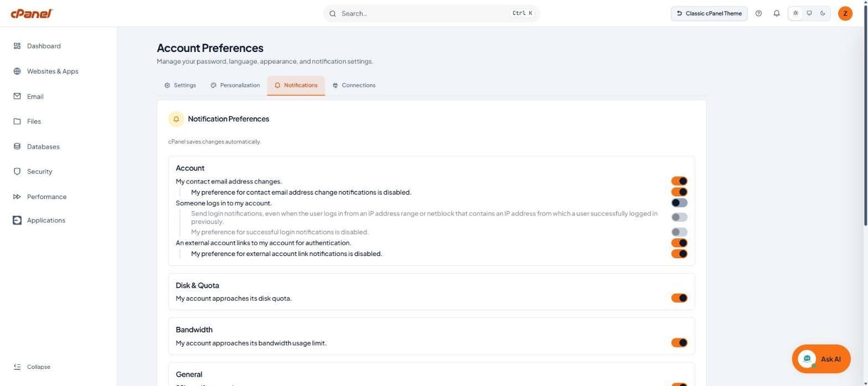Click "cPanel saves changes automatically." text
This screenshot has width=868, height=386.
215,142
